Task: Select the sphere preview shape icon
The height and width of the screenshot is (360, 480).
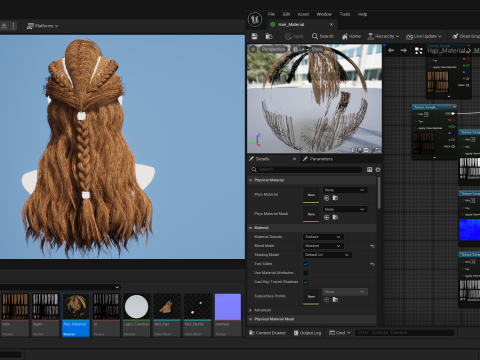Action: point(360,150)
